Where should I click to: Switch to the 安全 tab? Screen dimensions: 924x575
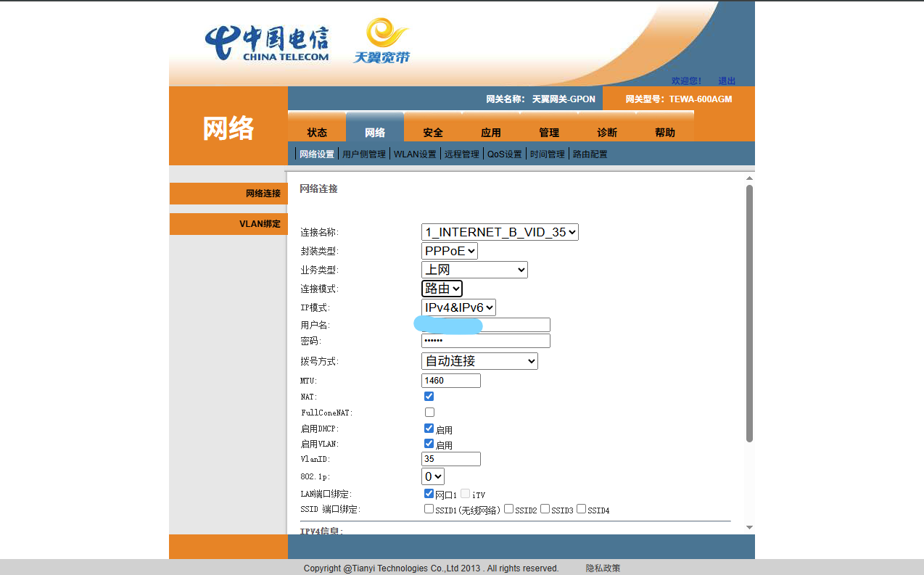pos(432,132)
